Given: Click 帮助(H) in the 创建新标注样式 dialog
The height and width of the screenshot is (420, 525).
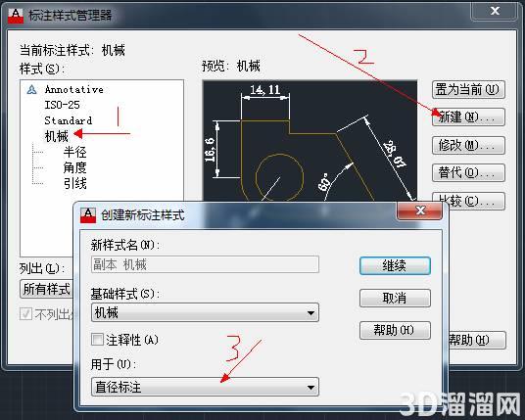Looking at the screenshot, I should [x=395, y=330].
